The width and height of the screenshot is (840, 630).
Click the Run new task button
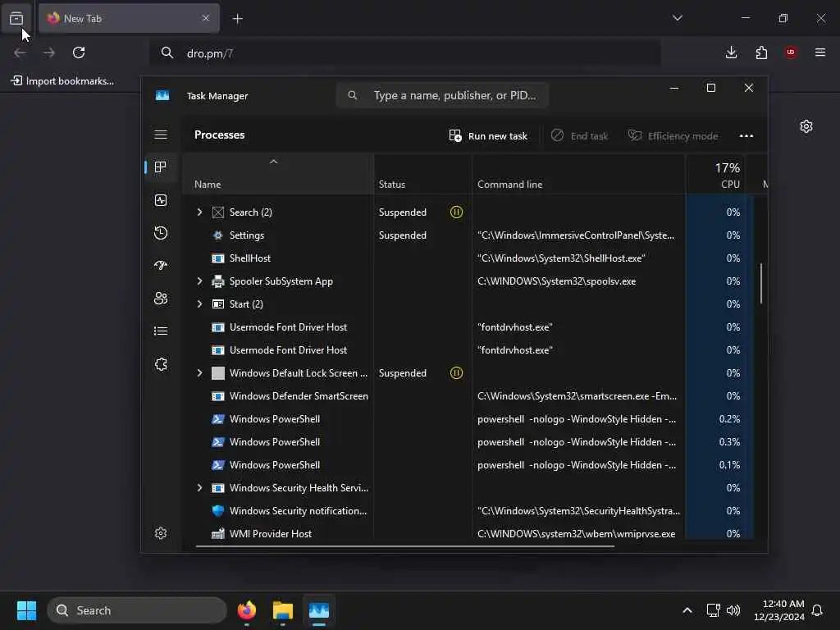(x=488, y=136)
